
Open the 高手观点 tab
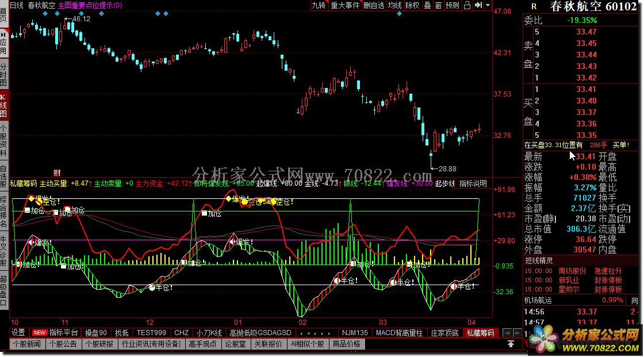[202, 344]
